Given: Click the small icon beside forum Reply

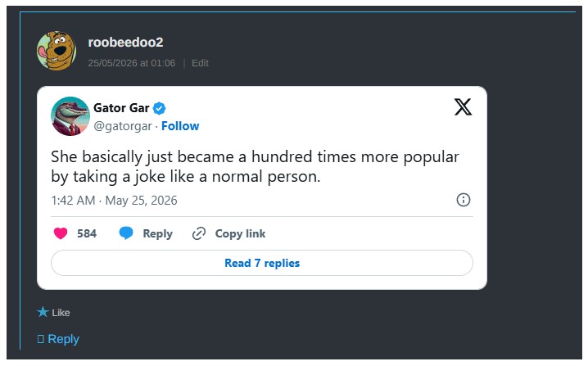Looking at the screenshot, I should coord(40,339).
